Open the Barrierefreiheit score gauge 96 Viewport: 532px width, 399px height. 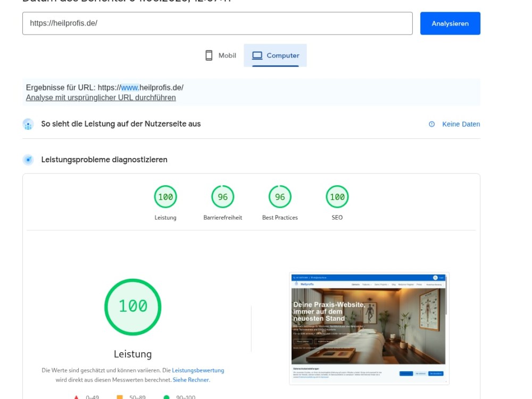222,197
